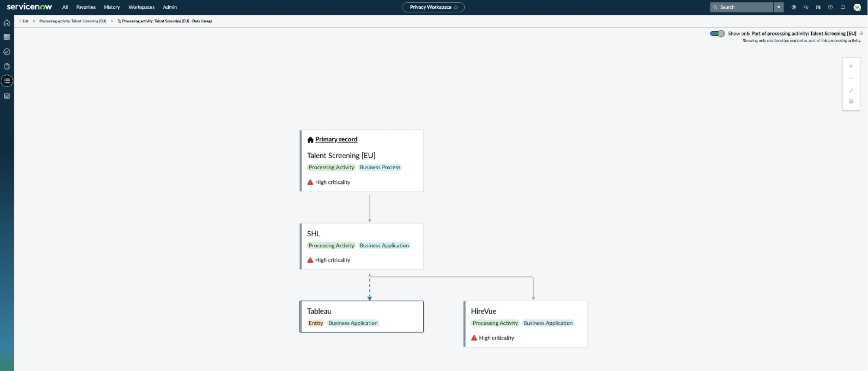Open the Favorites menu

(x=86, y=7)
